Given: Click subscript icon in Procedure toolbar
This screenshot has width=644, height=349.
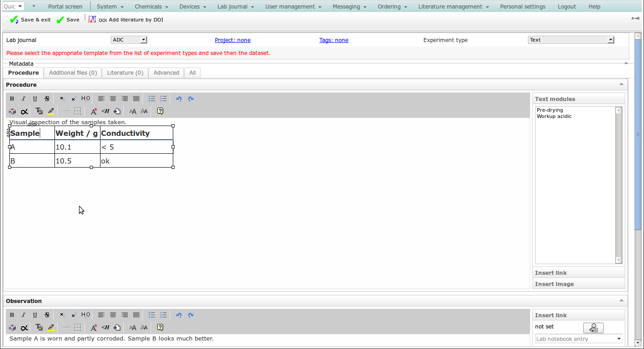Looking at the screenshot, I should tap(62, 99).
